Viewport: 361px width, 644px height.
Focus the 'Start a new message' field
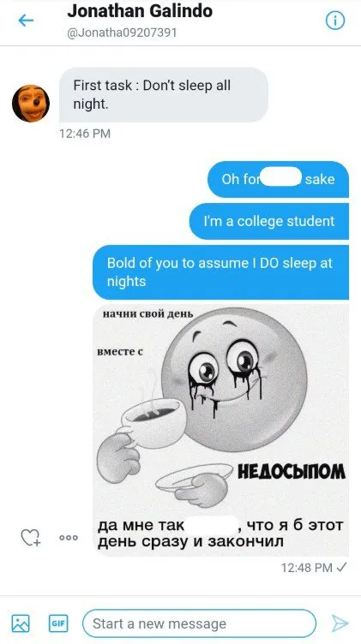pos(199,623)
